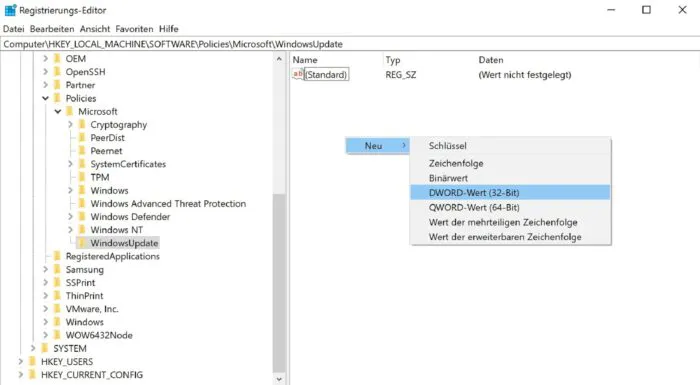Select the (Standard) value entry
Viewport: 700px width, 385px height.
(x=326, y=75)
